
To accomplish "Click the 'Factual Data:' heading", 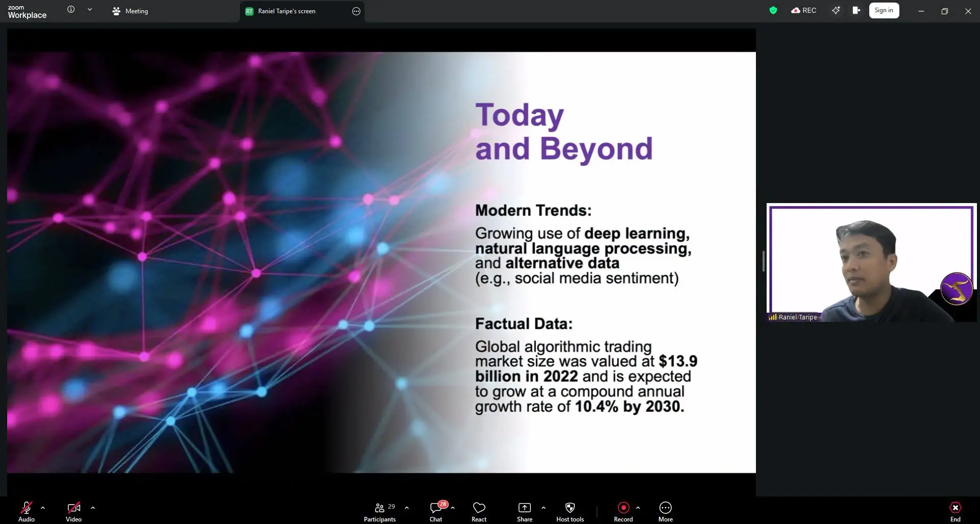I will click(524, 323).
